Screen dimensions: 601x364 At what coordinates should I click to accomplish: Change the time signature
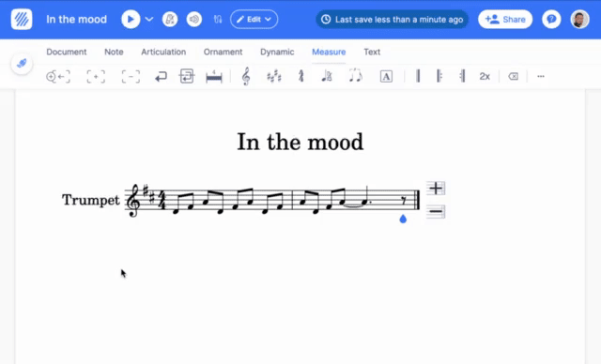(x=300, y=77)
